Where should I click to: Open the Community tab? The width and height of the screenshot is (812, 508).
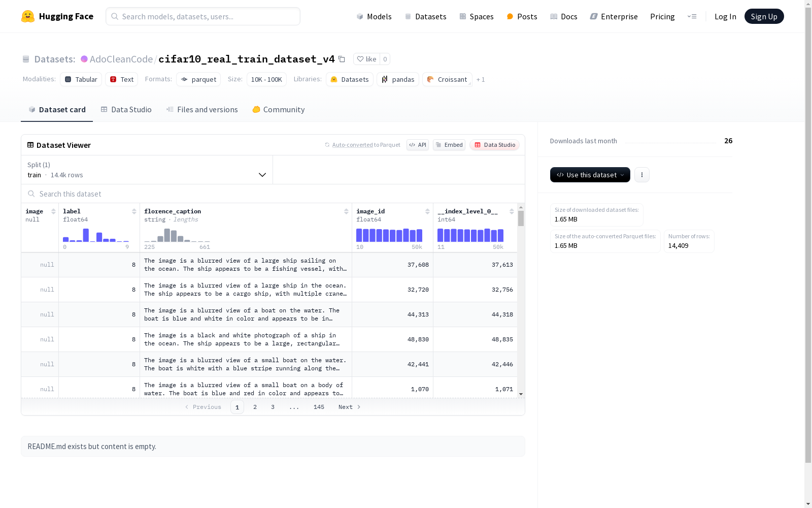tap(279, 110)
